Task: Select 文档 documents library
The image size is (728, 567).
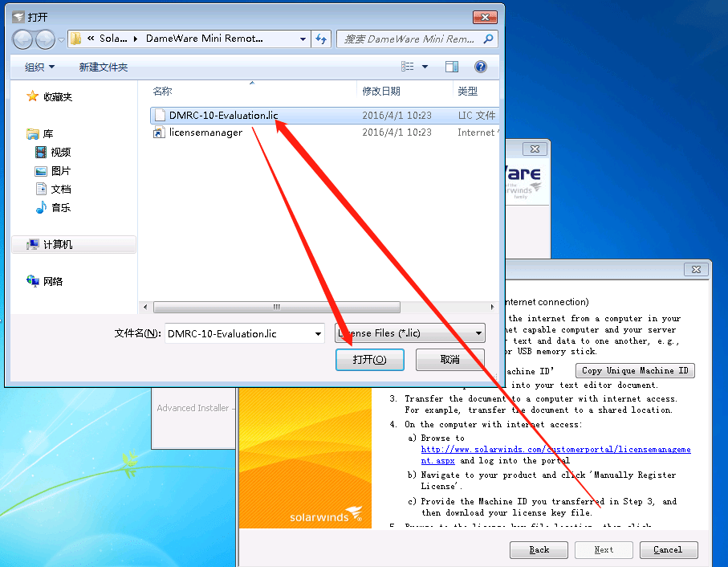Action: tap(61, 189)
